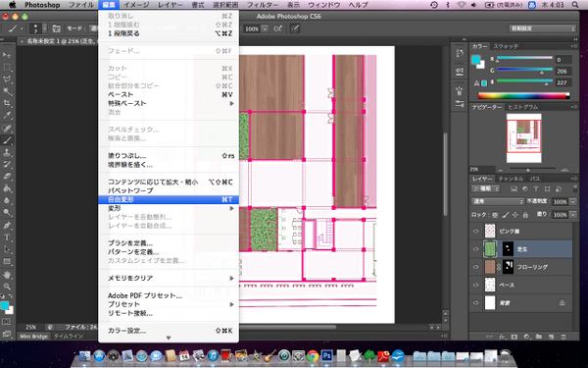Select the Rectangle shape tool

[7, 261]
